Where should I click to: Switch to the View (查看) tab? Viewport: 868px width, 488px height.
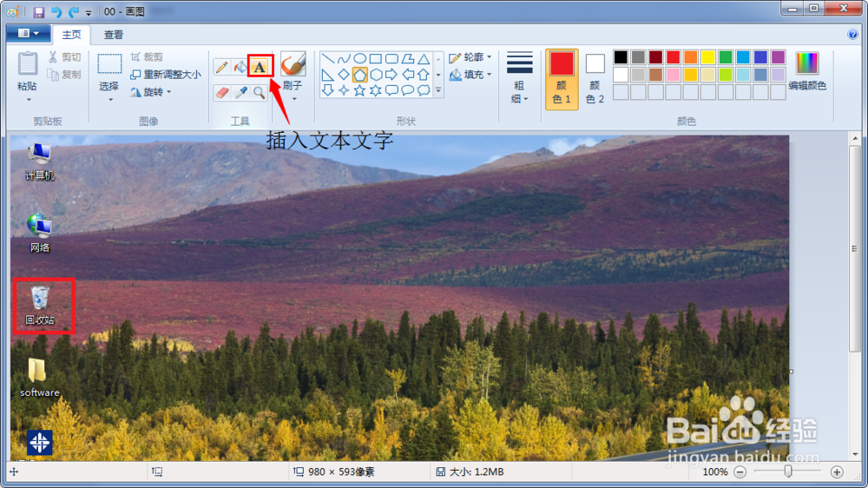114,35
